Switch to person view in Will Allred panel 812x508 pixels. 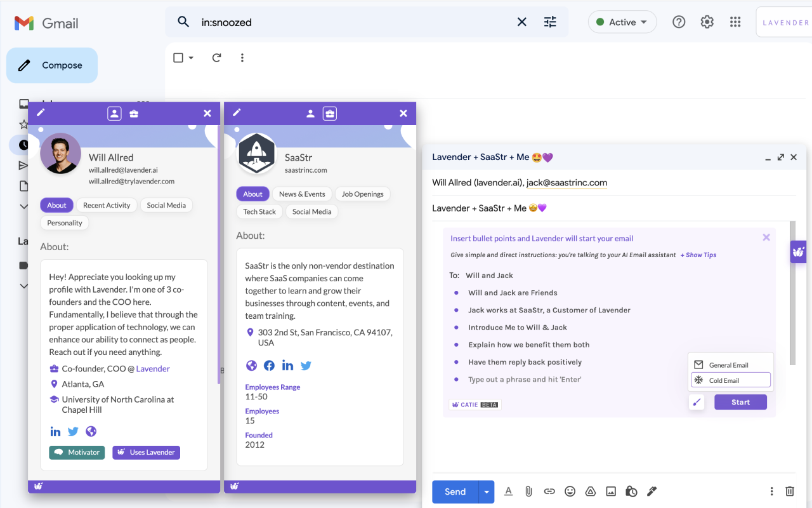(114, 114)
